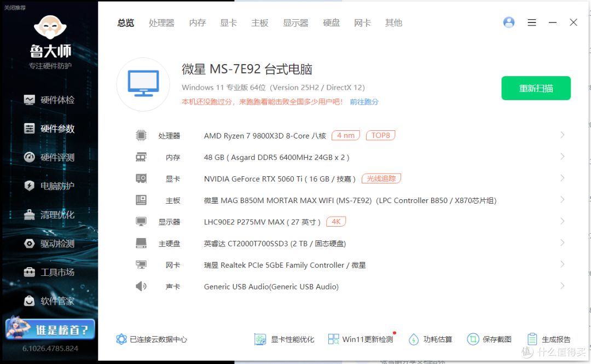Click the Realtek PCIe 5GbE Controller text
This screenshot has height=364, width=591.
[285, 265]
